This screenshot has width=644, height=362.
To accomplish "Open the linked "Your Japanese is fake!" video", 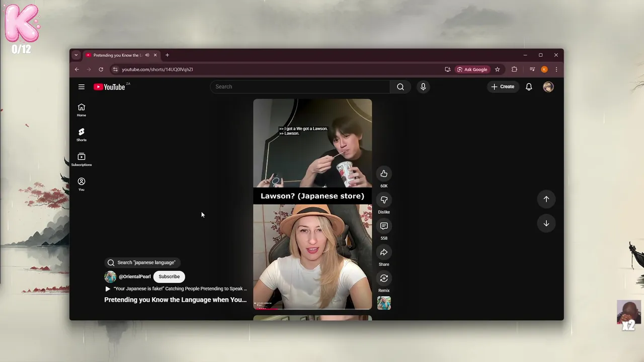I will [x=176, y=289].
